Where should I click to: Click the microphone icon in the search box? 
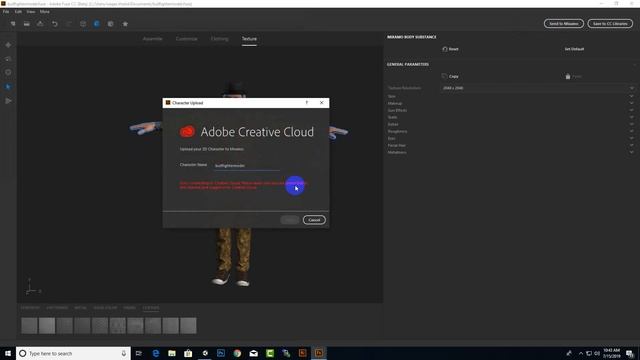[124, 353]
